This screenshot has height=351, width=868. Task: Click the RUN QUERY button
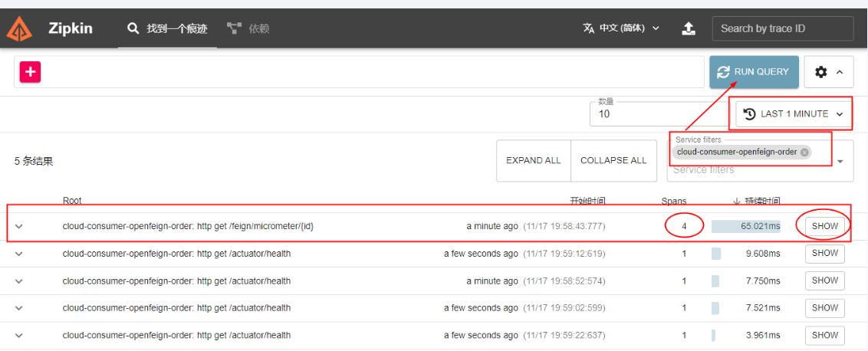(754, 72)
